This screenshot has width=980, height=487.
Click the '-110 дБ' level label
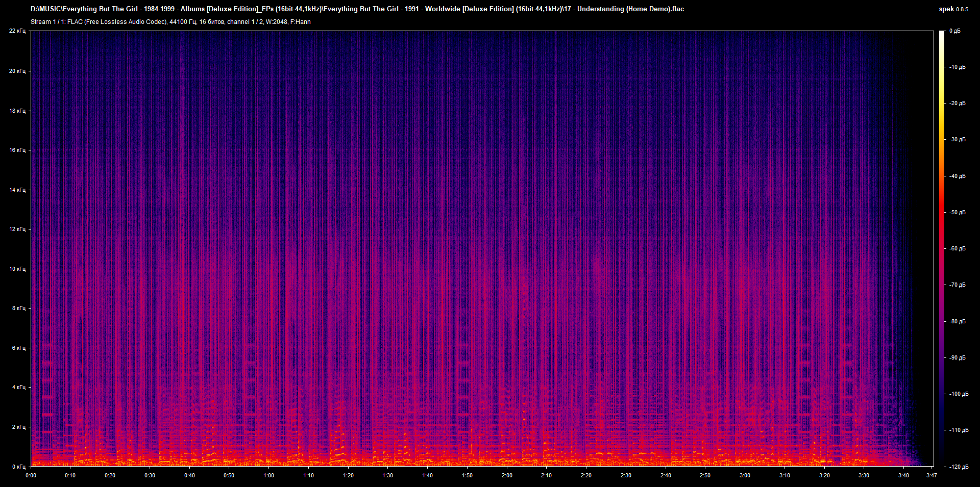pos(959,430)
